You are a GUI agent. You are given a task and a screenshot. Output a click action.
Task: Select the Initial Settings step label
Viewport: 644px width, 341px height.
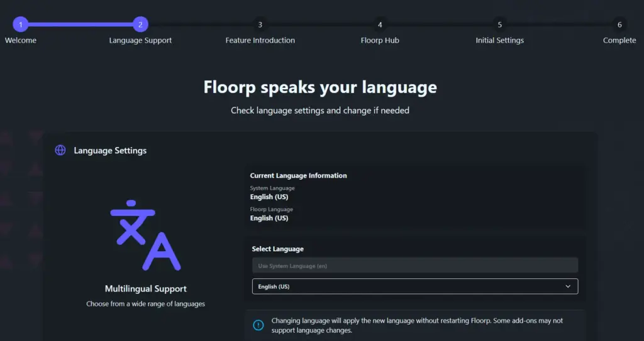tap(500, 41)
